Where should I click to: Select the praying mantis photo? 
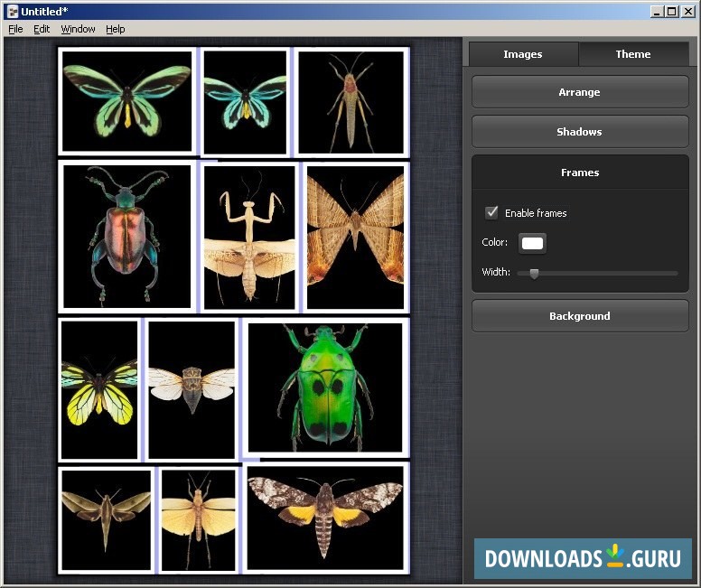249,237
